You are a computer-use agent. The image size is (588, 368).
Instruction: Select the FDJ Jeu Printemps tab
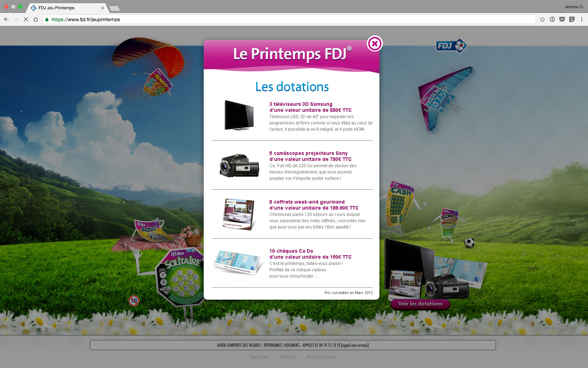click(x=66, y=8)
